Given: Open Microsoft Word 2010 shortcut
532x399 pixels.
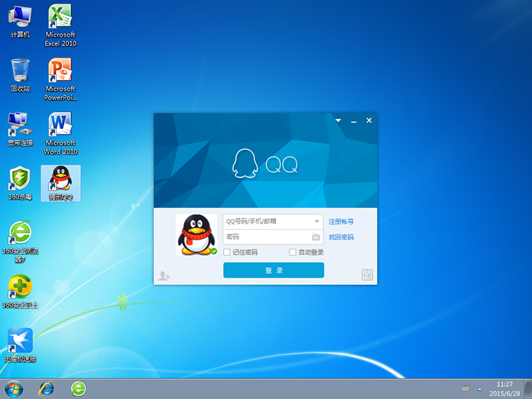Looking at the screenshot, I should pos(60,133).
